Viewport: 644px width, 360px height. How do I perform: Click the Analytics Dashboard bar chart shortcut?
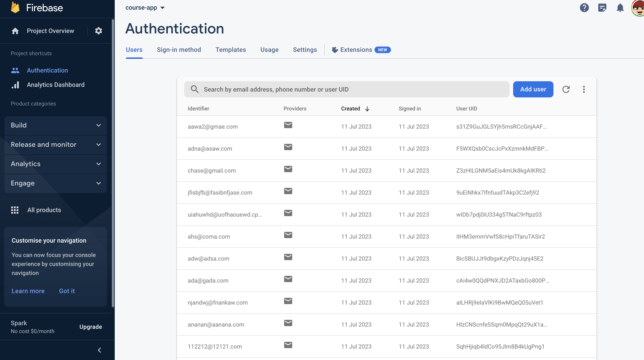point(15,85)
